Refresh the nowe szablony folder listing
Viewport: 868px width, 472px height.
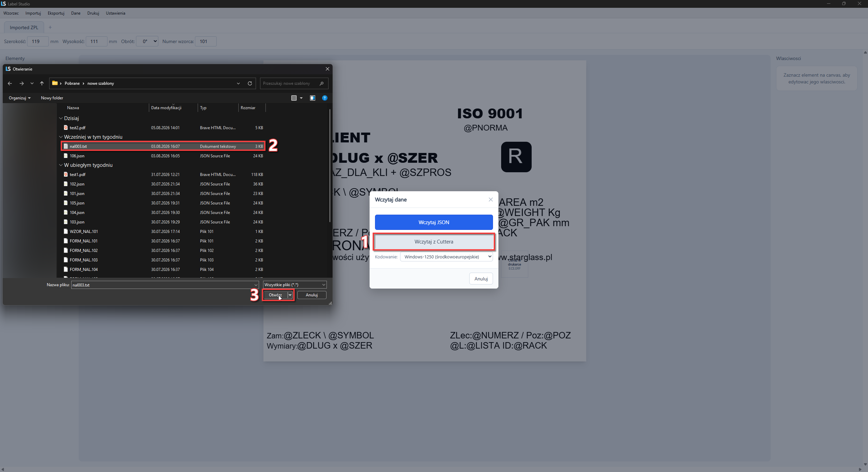250,83
